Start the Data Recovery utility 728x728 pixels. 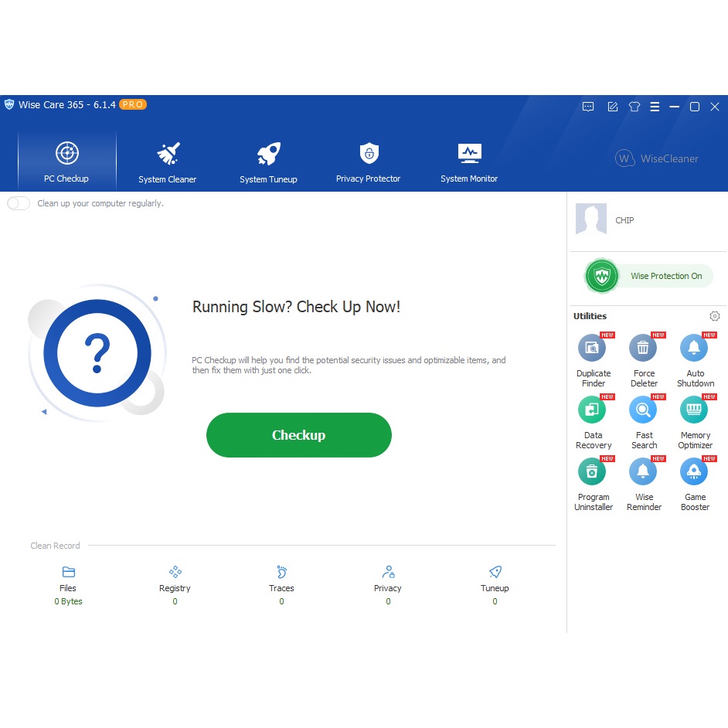click(x=593, y=411)
